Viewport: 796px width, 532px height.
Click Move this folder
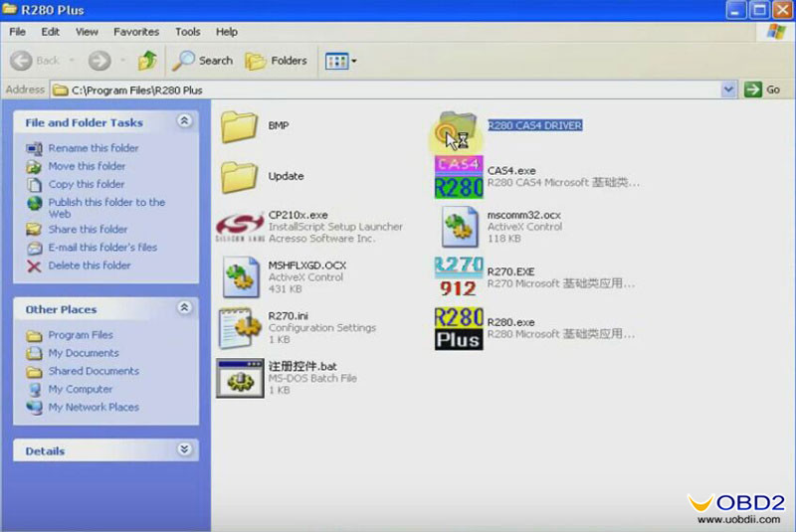tap(87, 166)
